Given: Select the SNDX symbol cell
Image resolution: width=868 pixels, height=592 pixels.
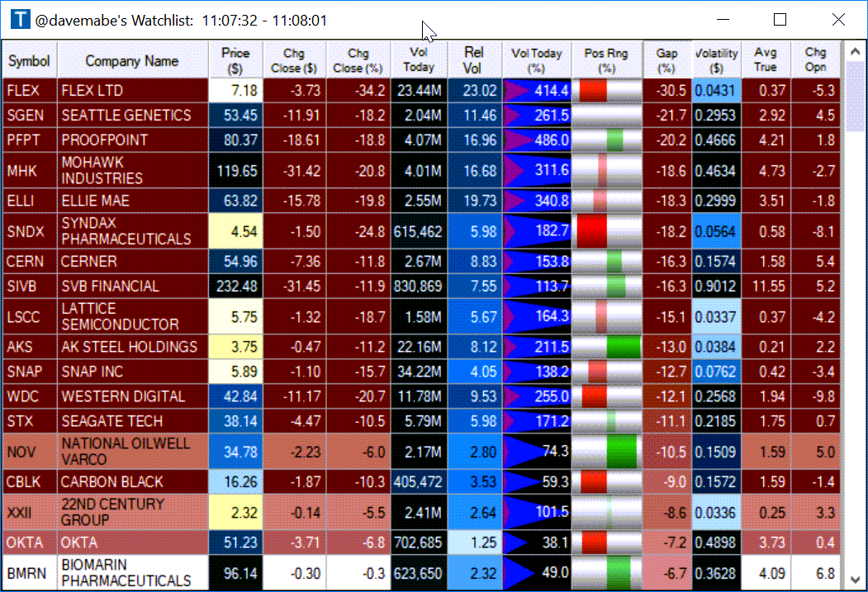Looking at the screenshot, I should point(30,231).
